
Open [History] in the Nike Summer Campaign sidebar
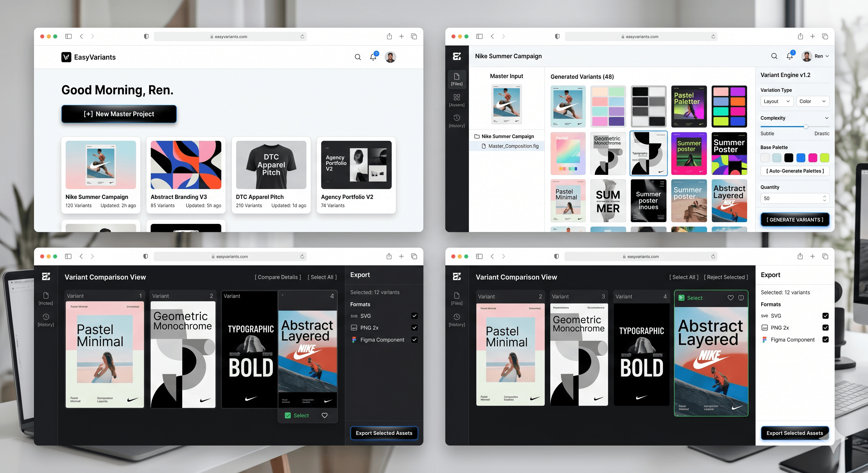tap(457, 121)
